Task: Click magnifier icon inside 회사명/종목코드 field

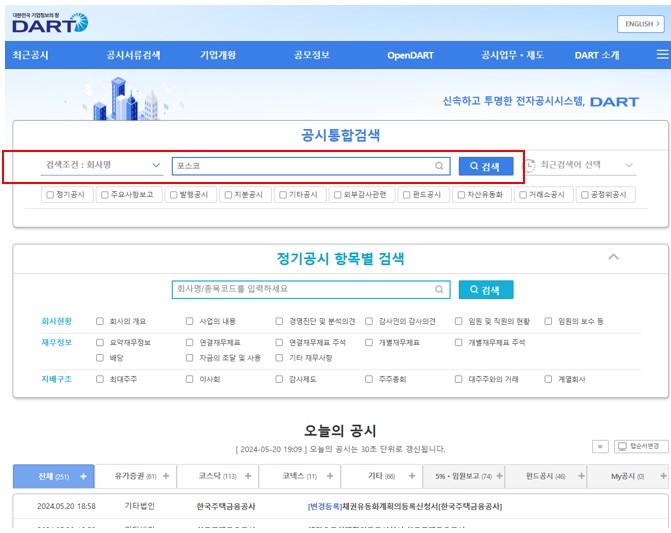Action: 439,290
